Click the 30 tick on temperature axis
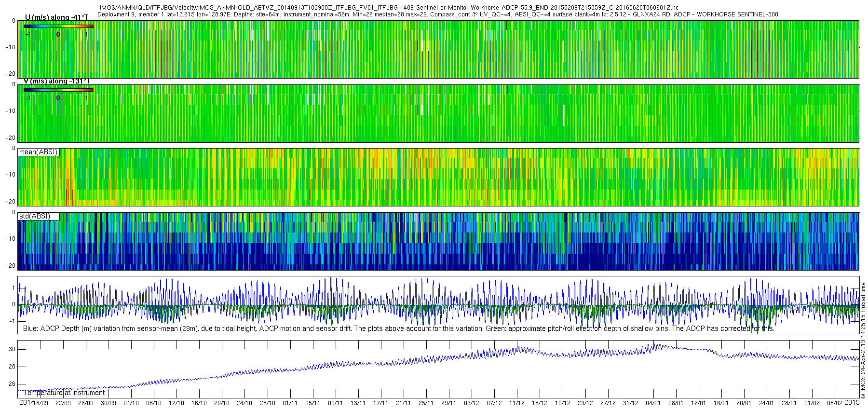The image size is (868, 410). click(12, 349)
